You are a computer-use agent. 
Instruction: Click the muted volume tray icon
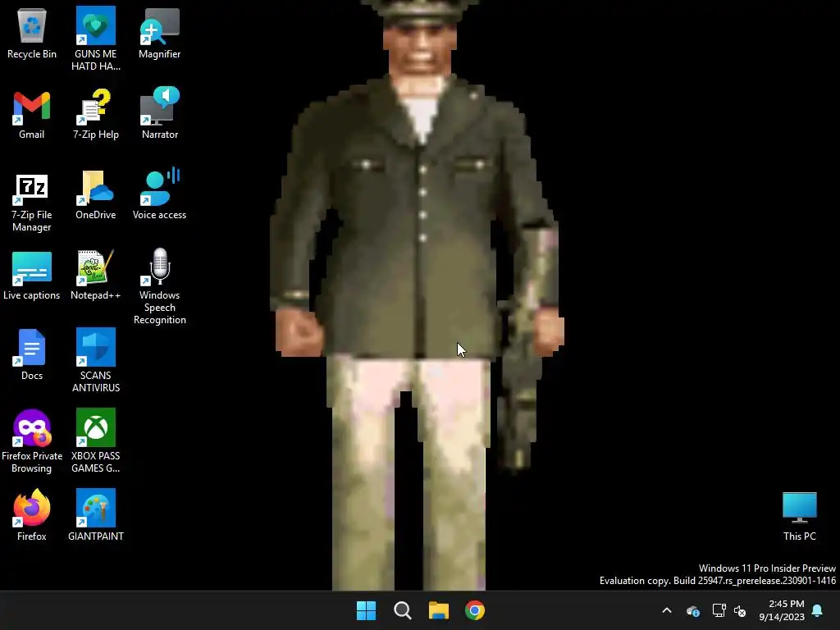coord(740,610)
